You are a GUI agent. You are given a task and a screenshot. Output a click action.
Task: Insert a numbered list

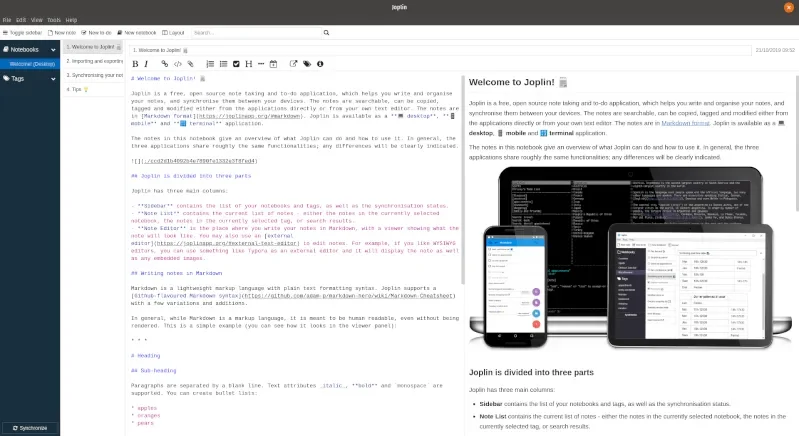(x=210, y=64)
